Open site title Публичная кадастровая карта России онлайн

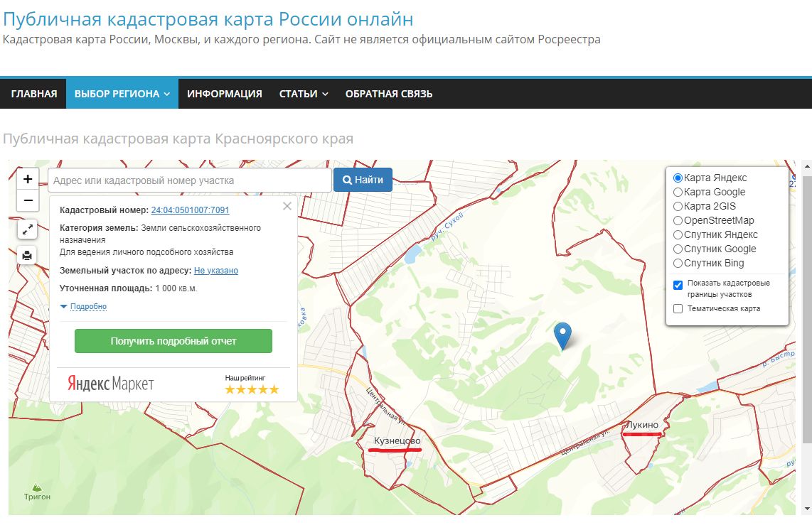[208, 19]
